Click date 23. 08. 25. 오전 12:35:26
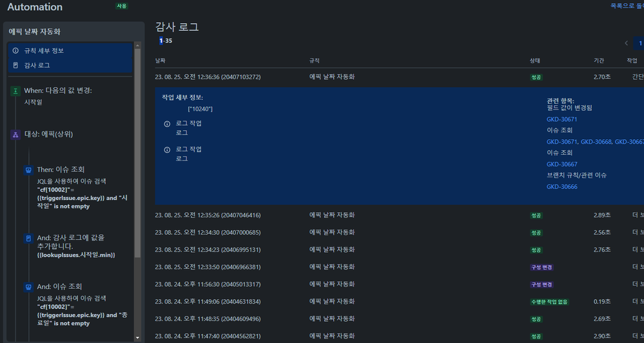The image size is (644, 343). click(x=208, y=215)
